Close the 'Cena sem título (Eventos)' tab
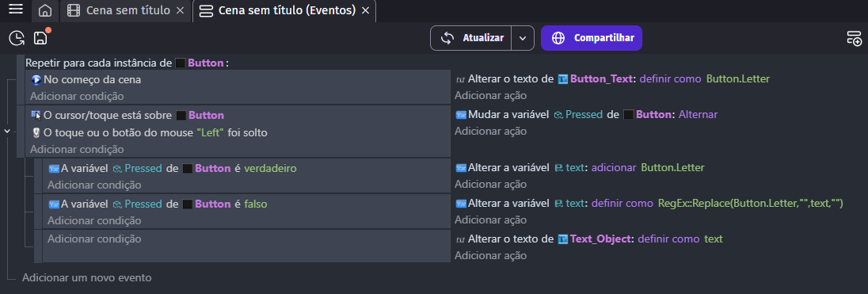Viewport: 868px width, 294px height. [x=365, y=10]
